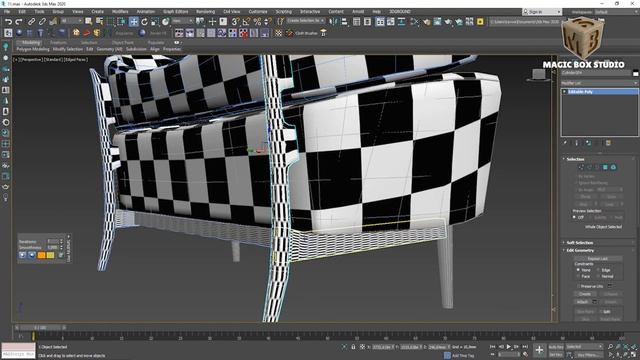Select the Face constraint radio button
Image resolution: width=640 pixels, height=360 pixels.
(578, 276)
